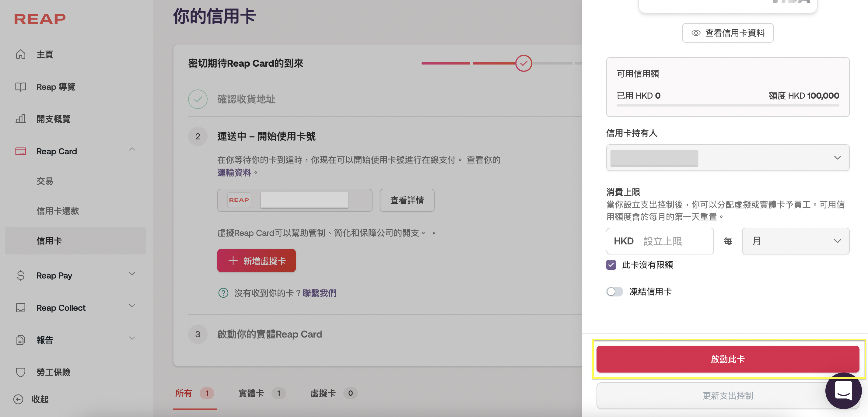Show card details via 查看信用卡資料
Screen dimensions: 868x417
pyautogui.click(x=727, y=33)
